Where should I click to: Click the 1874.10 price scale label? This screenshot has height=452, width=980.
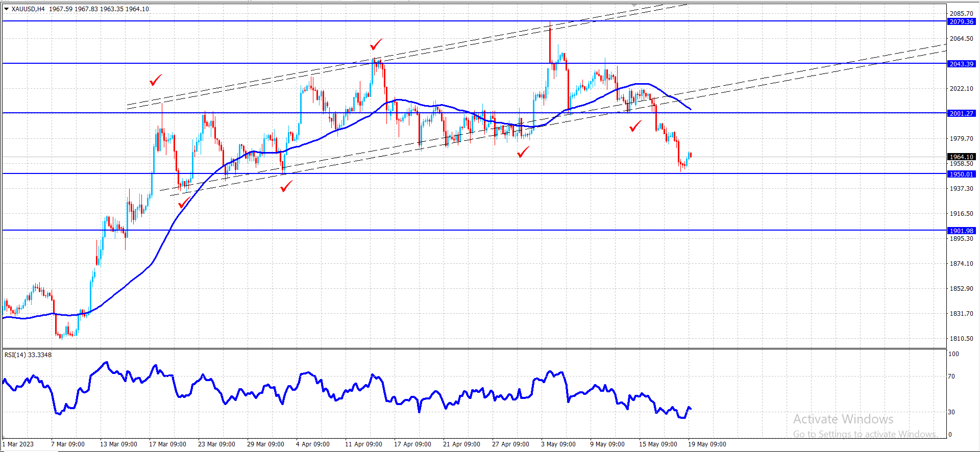click(961, 264)
